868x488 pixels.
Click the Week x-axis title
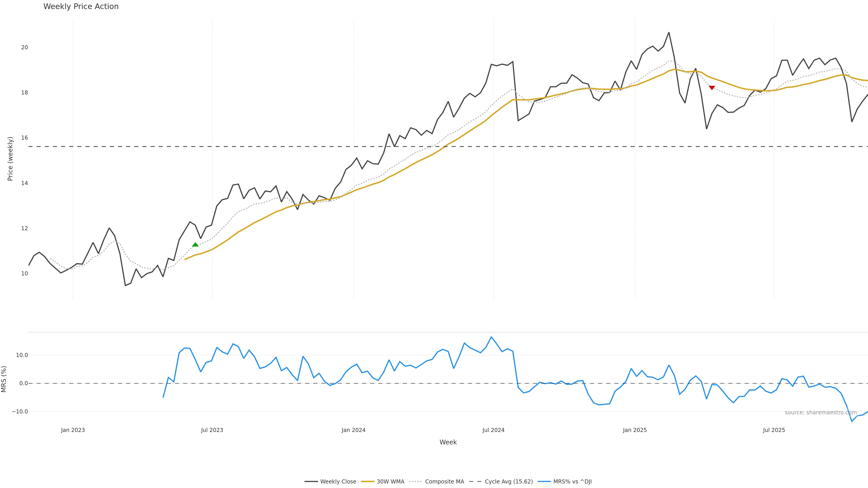tap(448, 442)
